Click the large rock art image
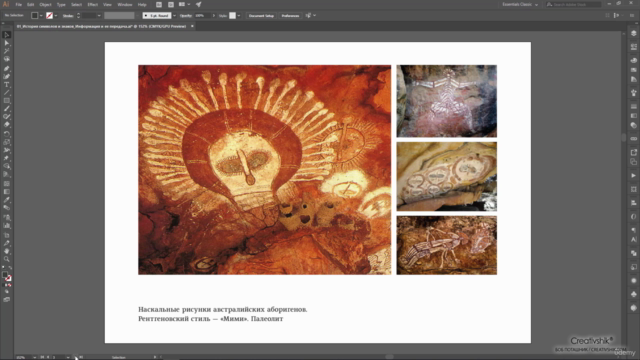This screenshot has height=360, width=640. [x=264, y=170]
